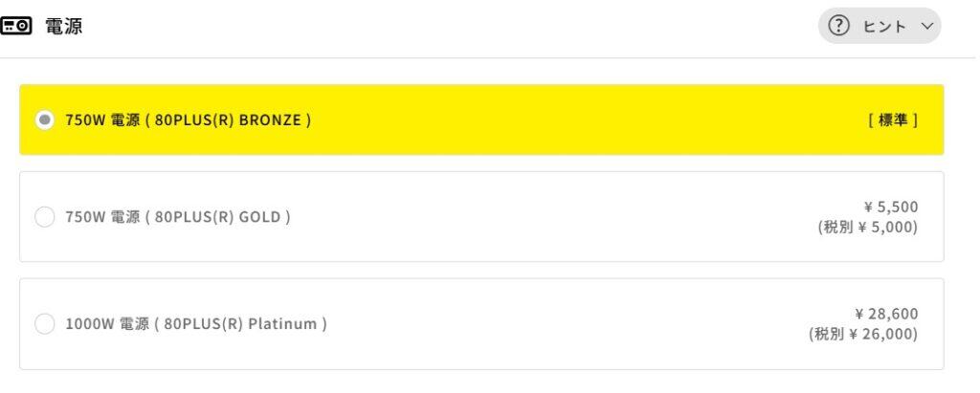Click the ¥28,600 price text
The height and width of the screenshot is (393, 980).
click(x=886, y=314)
